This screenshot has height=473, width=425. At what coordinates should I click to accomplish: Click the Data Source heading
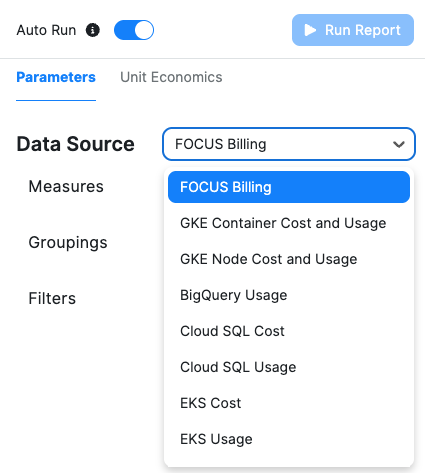tap(76, 144)
